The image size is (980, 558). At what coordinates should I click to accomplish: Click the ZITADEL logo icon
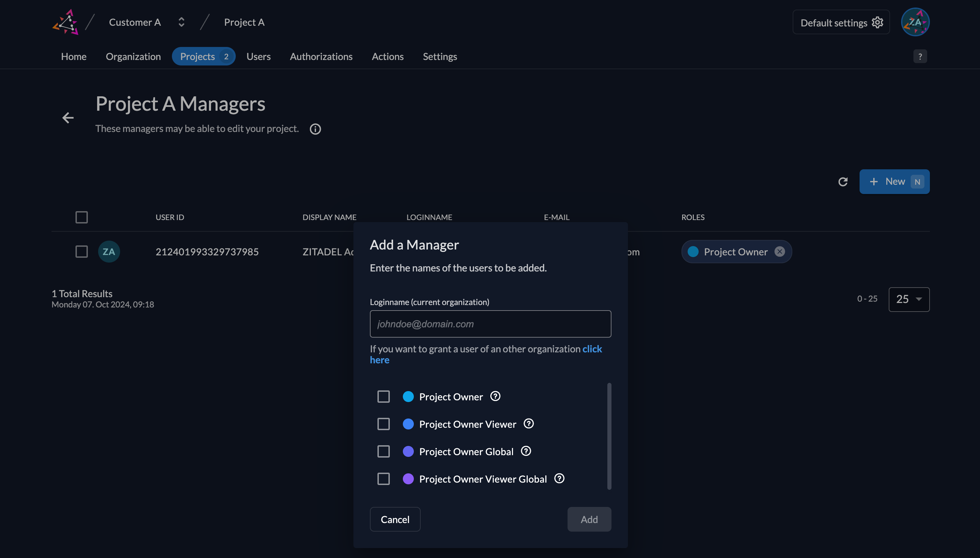[x=66, y=22]
